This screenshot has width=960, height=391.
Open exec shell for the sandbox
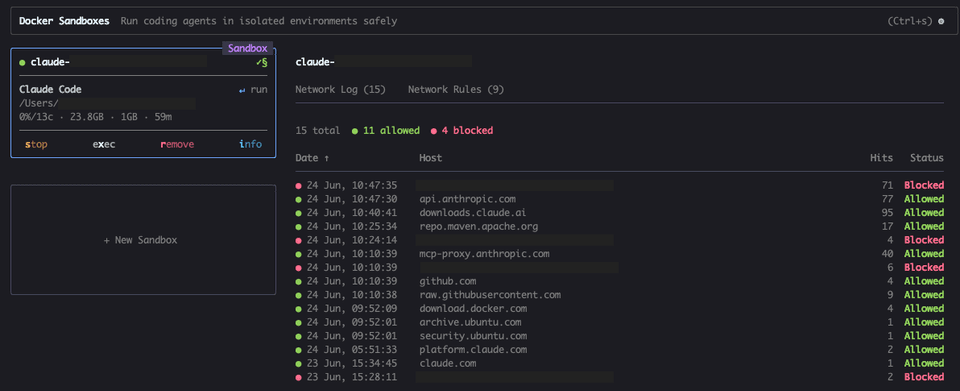pyautogui.click(x=104, y=144)
